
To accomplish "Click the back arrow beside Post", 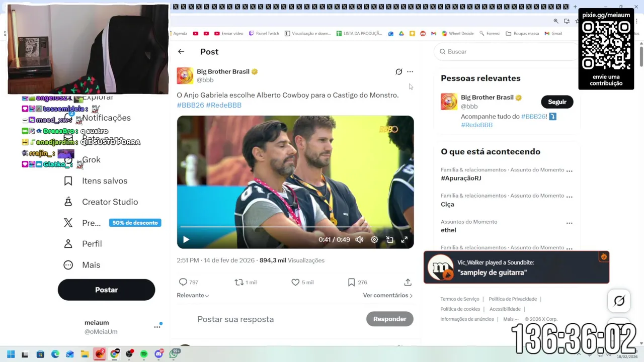I will point(181,51).
